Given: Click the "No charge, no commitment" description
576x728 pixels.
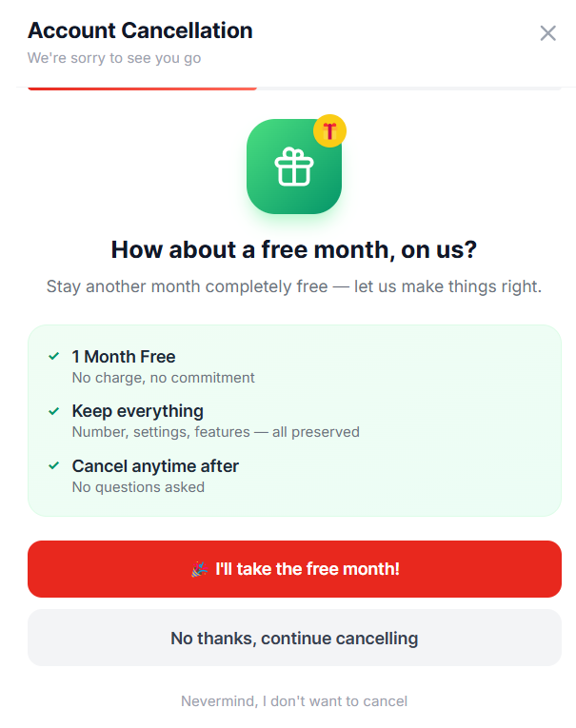Looking at the screenshot, I should point(164,378).
